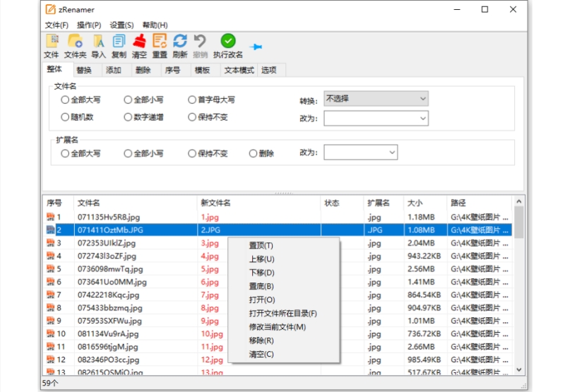Select 随机数 radio option

(65, 117)
